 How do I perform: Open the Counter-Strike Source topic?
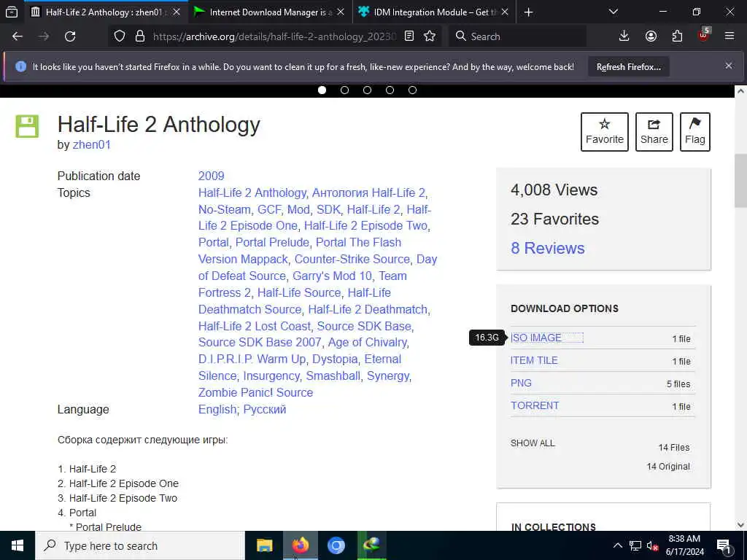pyautogui.click(x=352, y=260)
